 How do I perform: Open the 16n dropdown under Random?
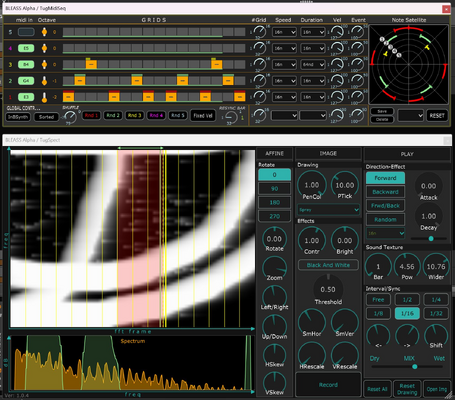(x=386, y=233)
